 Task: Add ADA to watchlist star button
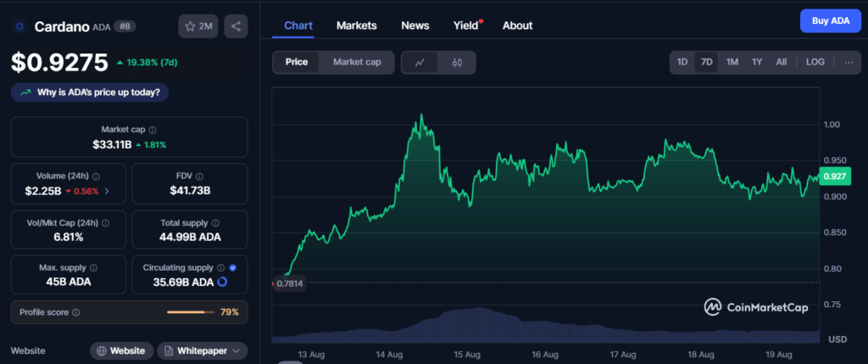(x=198, y=26)
